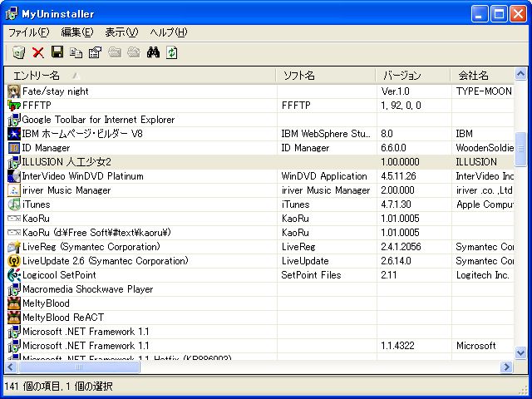Click the Google Toolbar entry icon

[14, 120]
